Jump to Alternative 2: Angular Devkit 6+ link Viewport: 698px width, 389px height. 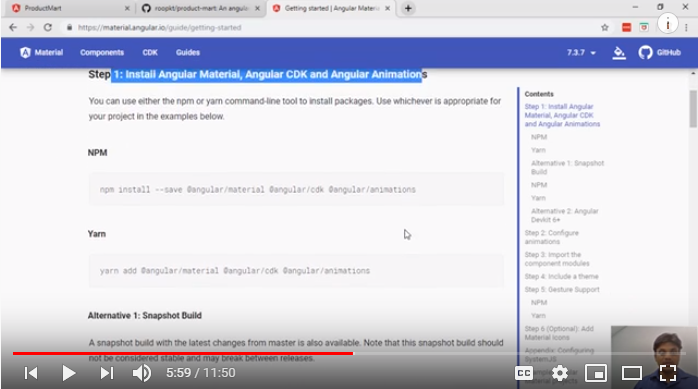tap(564, 215)
